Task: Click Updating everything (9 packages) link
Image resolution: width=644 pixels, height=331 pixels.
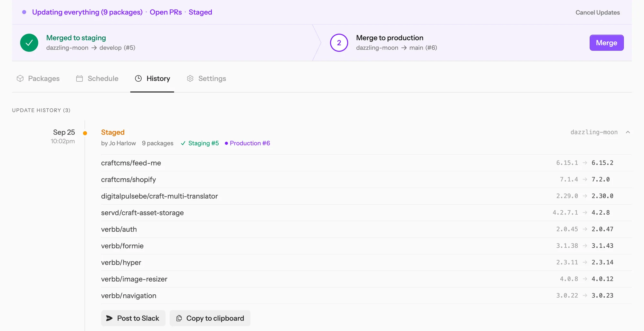Action: [87, 12]
